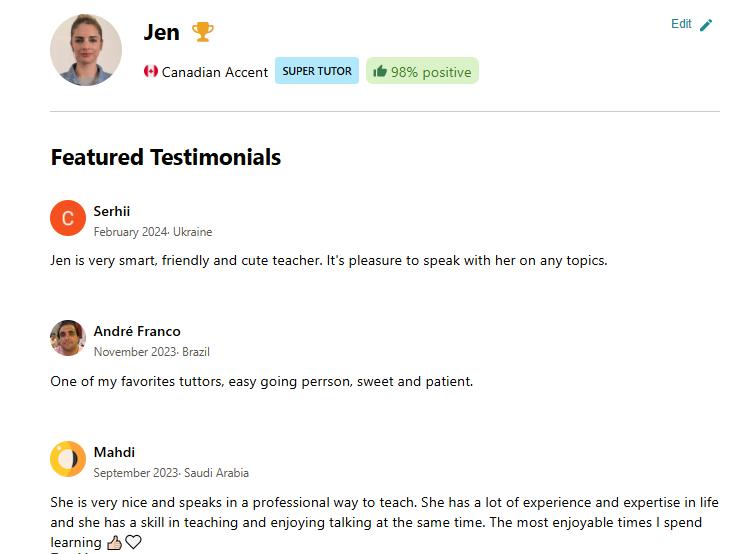Click the reviewer name Mahdi
This screenshot has height=554, width=732.
coord(114,452)
